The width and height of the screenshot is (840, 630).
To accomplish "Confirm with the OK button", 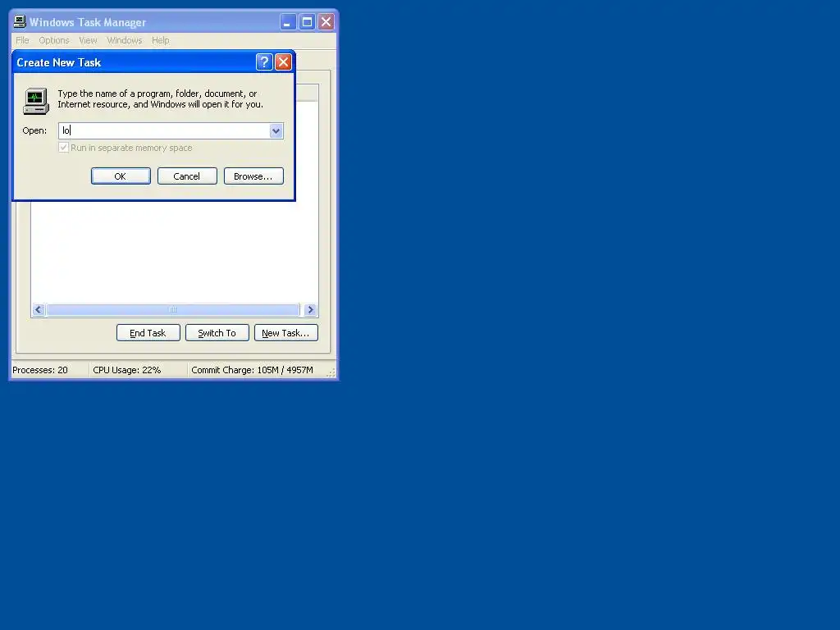I will (x=121, y=176).
